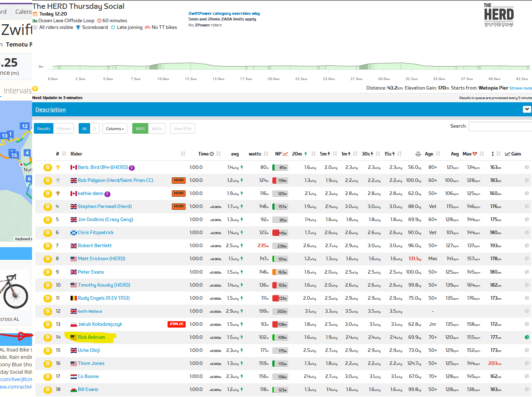Click the D category badge for Stephen Parnwell

48,207
